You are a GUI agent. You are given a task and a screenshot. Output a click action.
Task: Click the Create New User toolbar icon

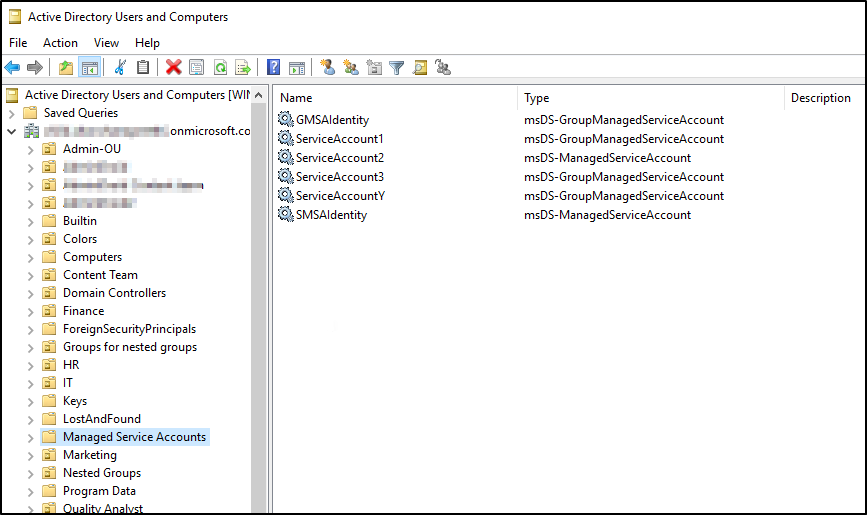click(x=327, y=67)
